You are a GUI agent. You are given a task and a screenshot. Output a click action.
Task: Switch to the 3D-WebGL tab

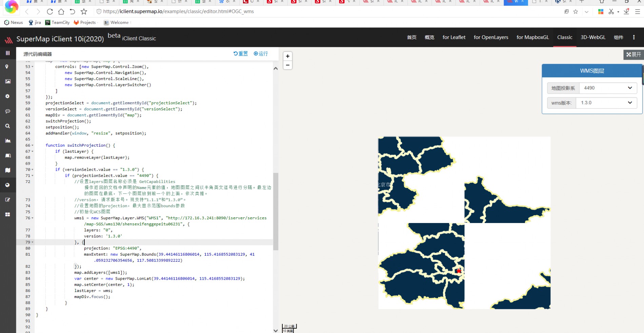click(x=593, y=37)
